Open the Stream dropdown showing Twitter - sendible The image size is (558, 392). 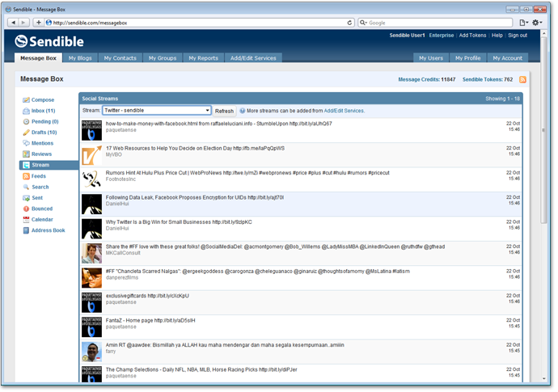point(157,111)
